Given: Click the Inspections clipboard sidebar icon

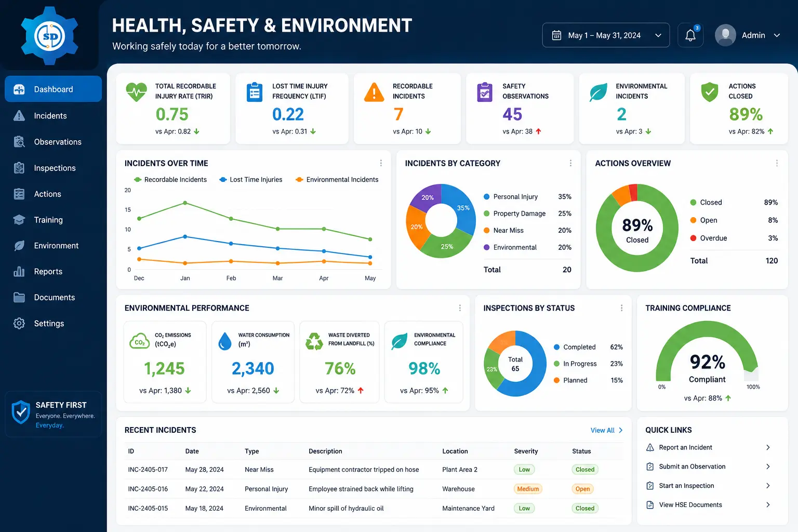Looking at the screenshot, I should tap(19, 168).
